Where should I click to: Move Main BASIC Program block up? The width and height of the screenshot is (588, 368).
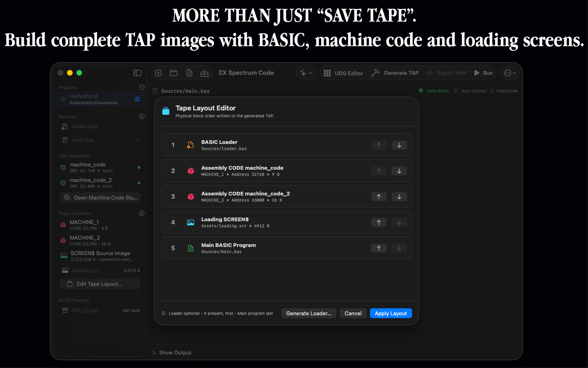click(379, 248)
